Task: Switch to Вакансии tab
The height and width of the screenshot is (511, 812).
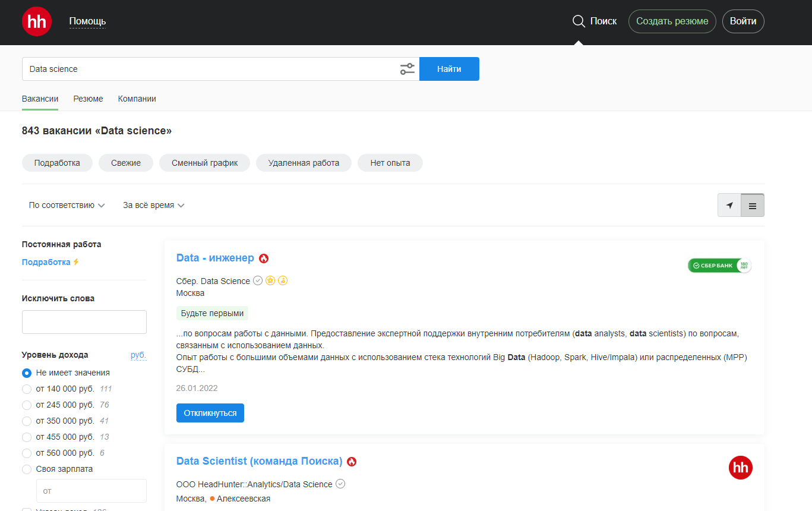Action: click(40, 99)
